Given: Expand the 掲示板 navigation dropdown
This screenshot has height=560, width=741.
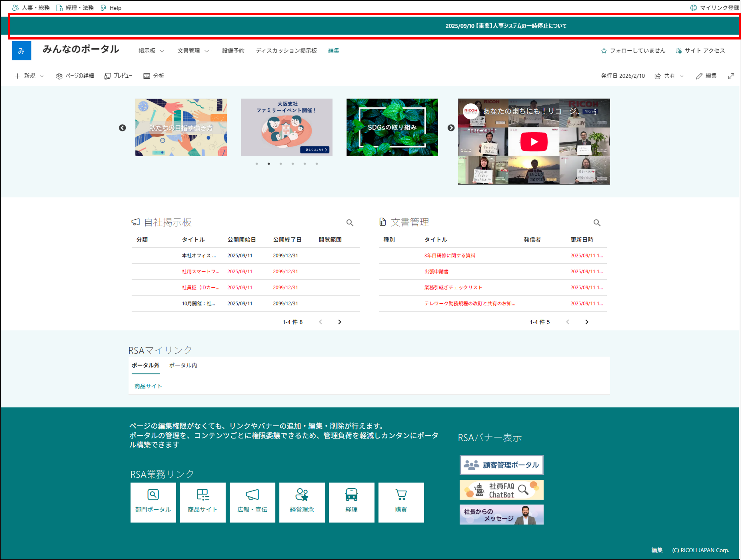Looking at the screenshot, I should [x=163, y=51].
